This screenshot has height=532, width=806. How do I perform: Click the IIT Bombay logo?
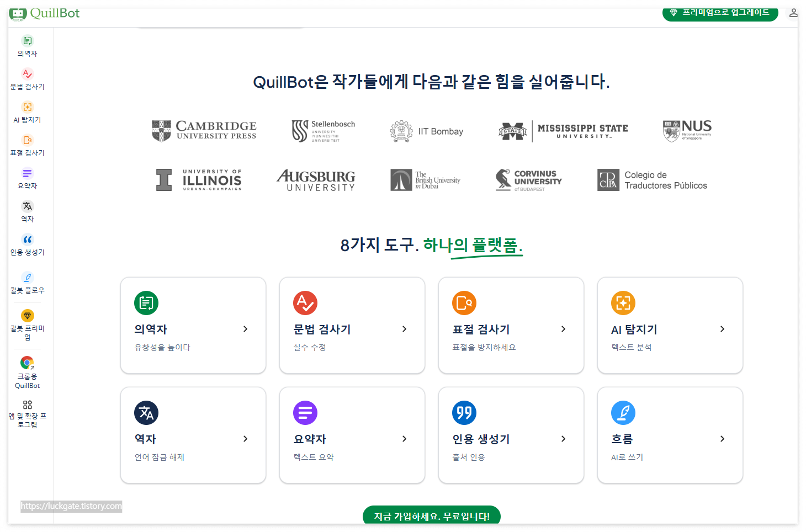(x=427, y=131)
